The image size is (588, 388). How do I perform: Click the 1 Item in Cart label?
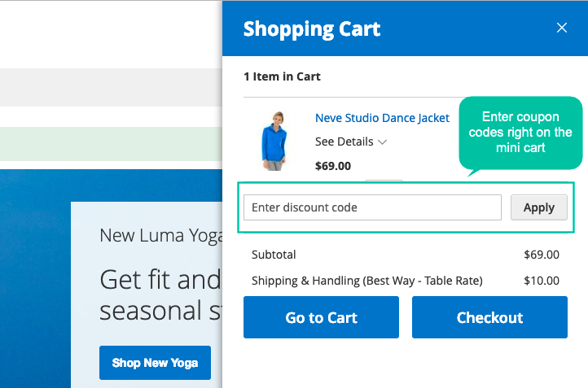click(x=282, y=76)
